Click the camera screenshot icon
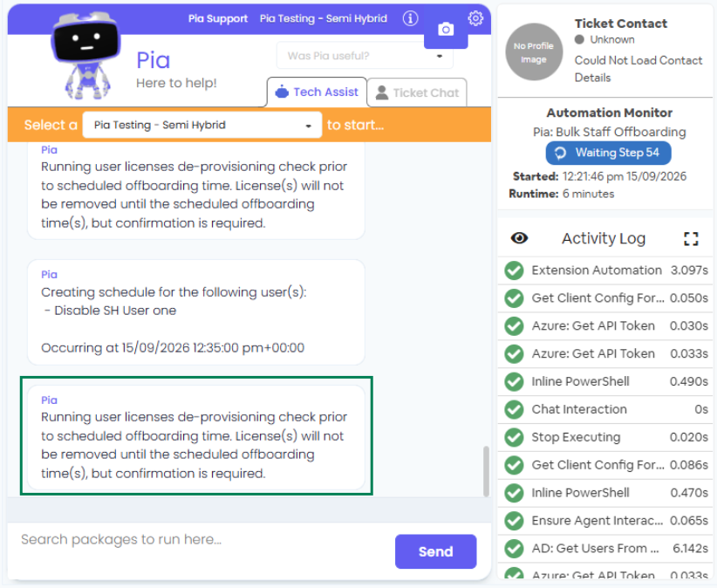Image resolution: width=717 pixels, height=588 pixels. (x=446, y=30)
